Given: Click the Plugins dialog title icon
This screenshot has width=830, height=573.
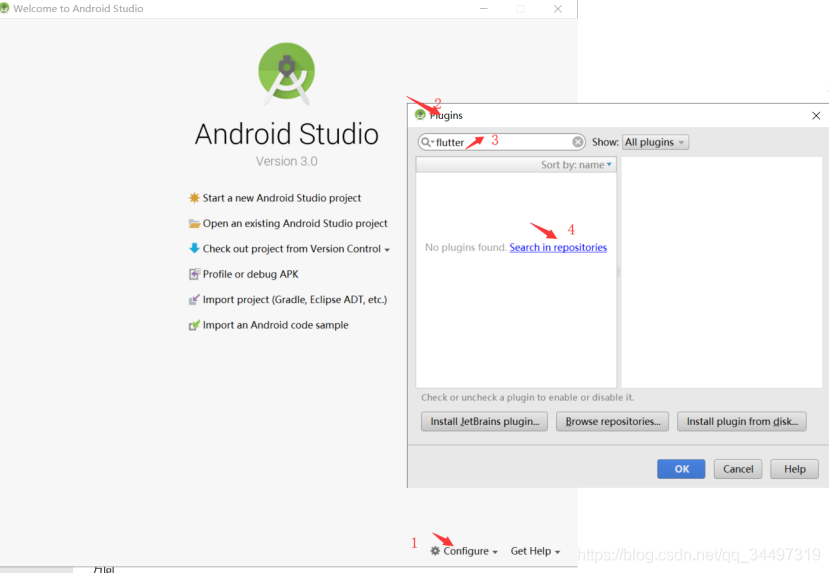Looking at the screenshot, I should [420, 115].
